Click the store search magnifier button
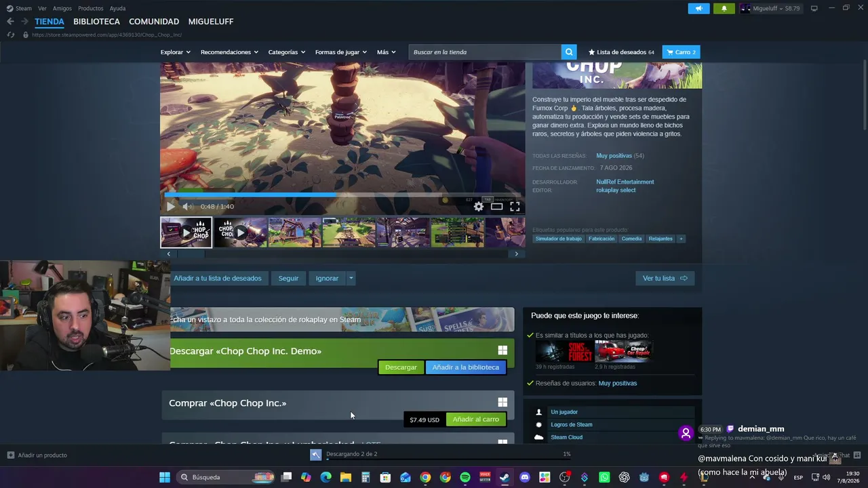This screenshot has width=868, height=488. 569,52
